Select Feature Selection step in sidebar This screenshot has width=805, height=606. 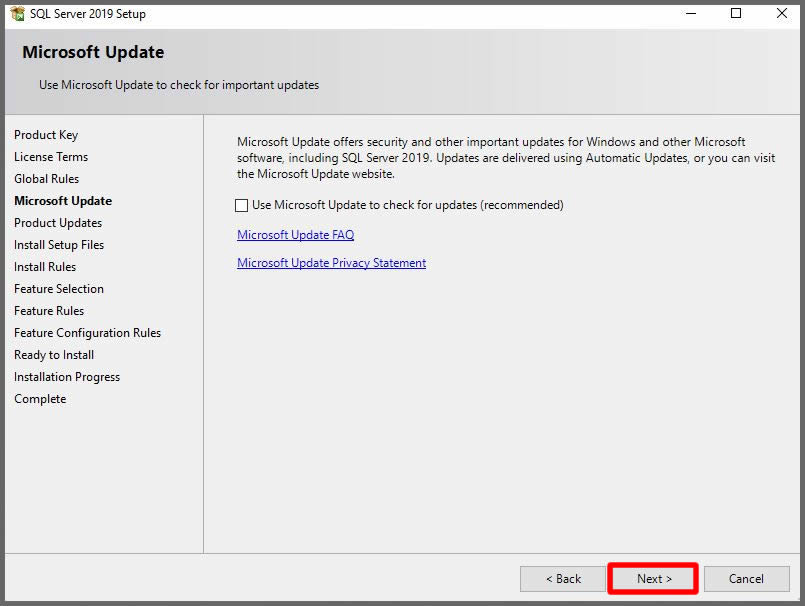59,289
